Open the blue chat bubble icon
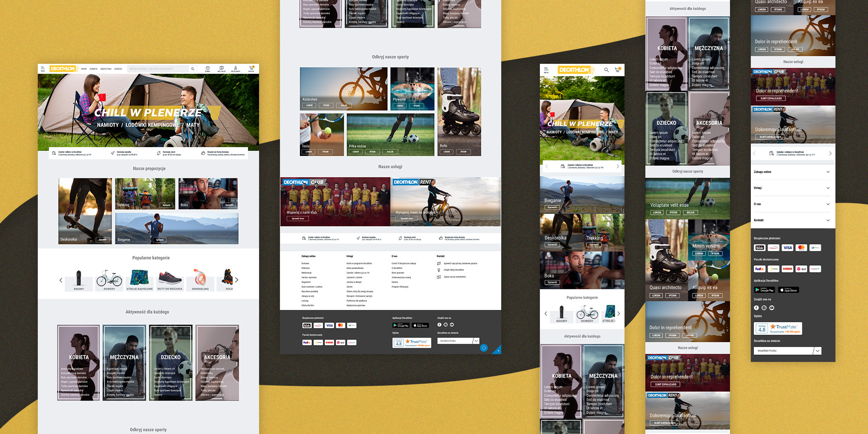The width and height of the screenshot is (868, 434). coord(484,348)
